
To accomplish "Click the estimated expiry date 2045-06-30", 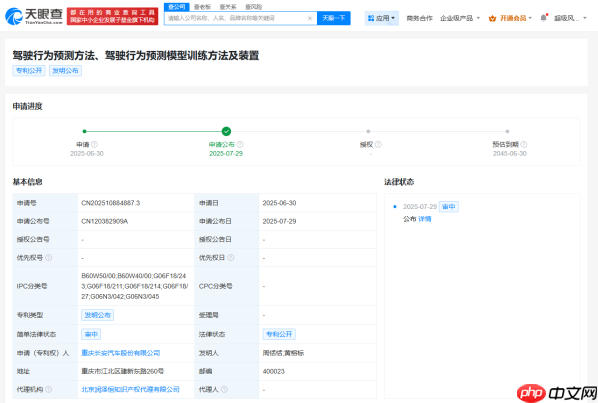I will click(510, 153).
